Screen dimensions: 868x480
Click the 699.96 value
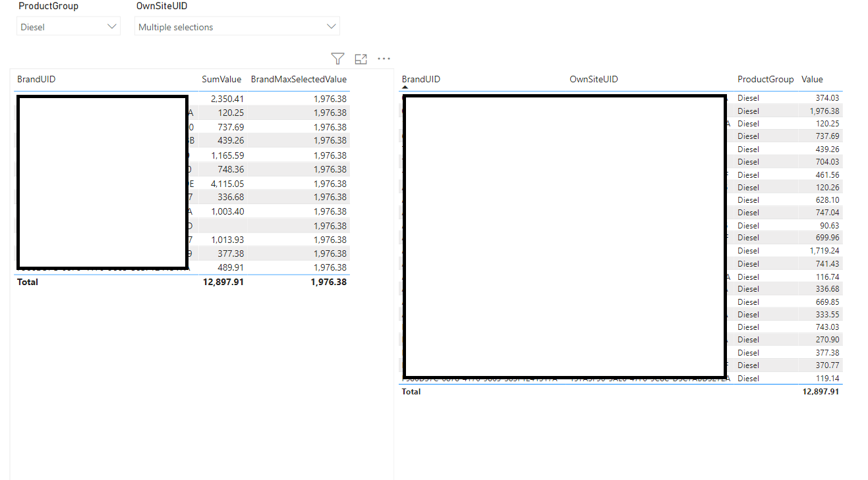827,238
